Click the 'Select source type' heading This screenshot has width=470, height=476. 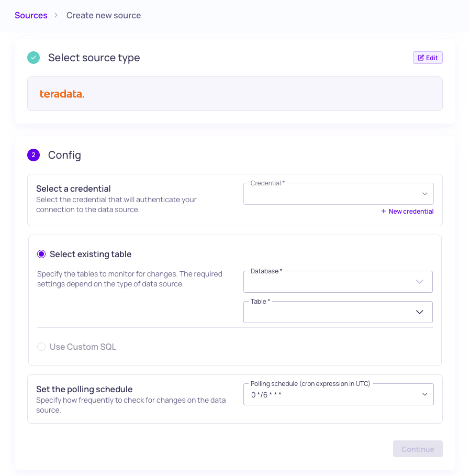tap(94, 58)
